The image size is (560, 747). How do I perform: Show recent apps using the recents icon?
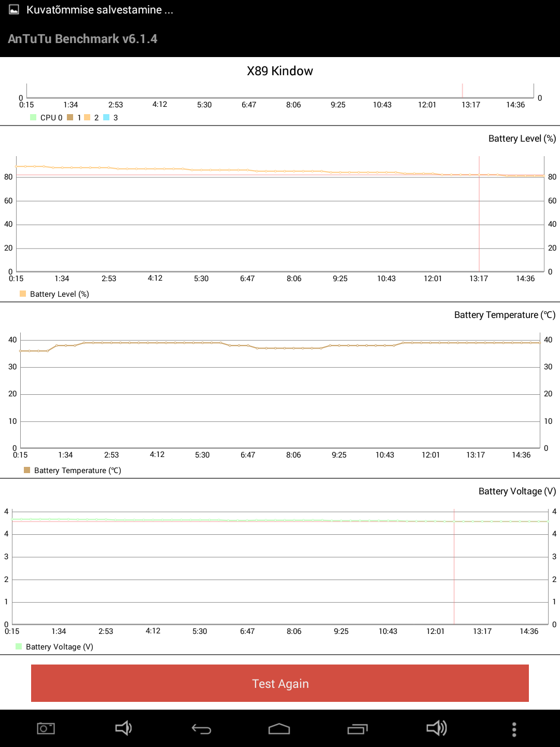(357, 729)
